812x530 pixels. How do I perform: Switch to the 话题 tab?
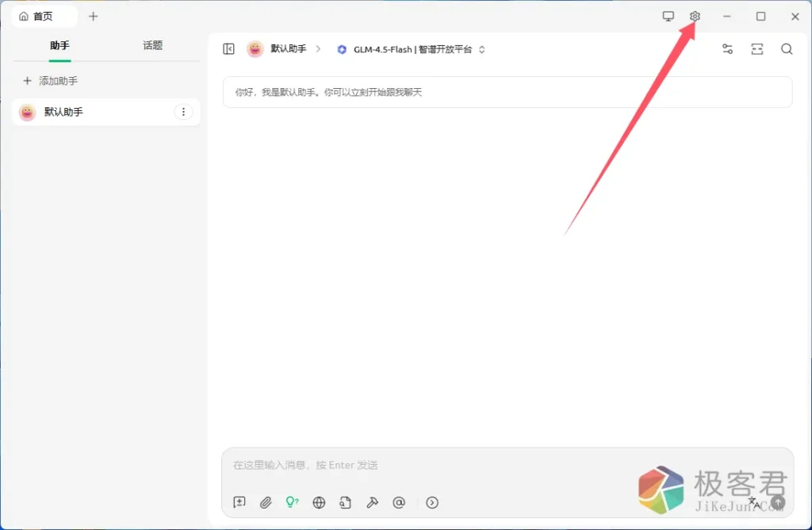click(x=152, y=46)
